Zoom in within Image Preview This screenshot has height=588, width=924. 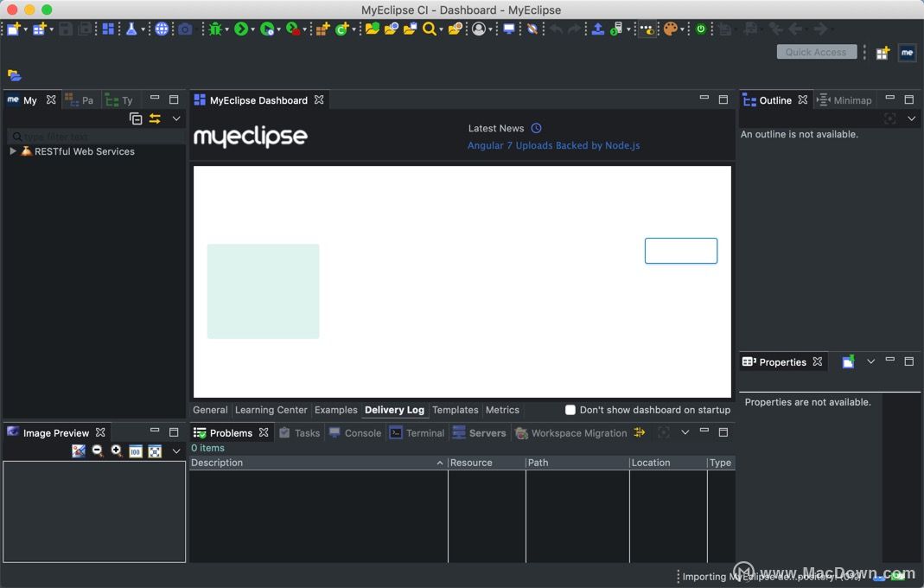coord(116,451)
